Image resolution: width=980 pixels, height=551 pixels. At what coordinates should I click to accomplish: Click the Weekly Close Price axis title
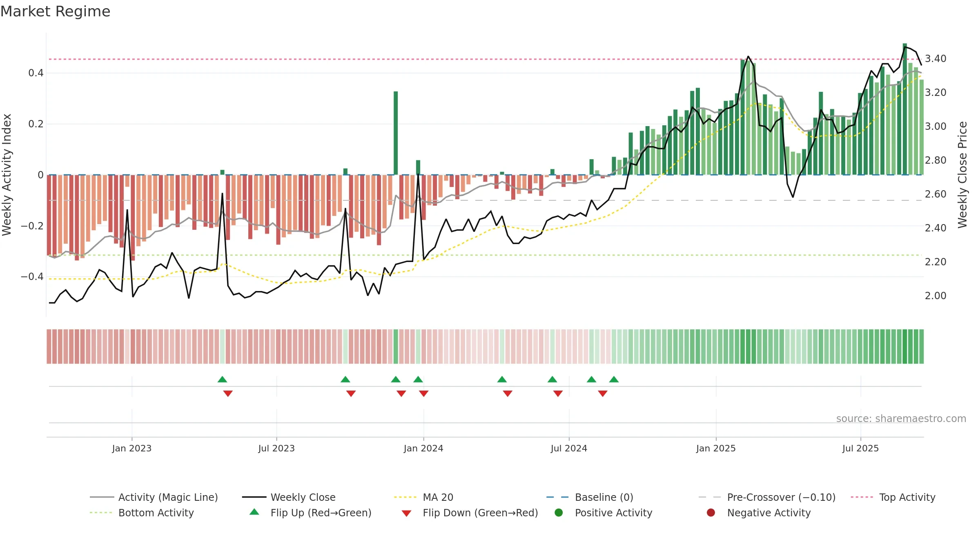click(962, 175)
